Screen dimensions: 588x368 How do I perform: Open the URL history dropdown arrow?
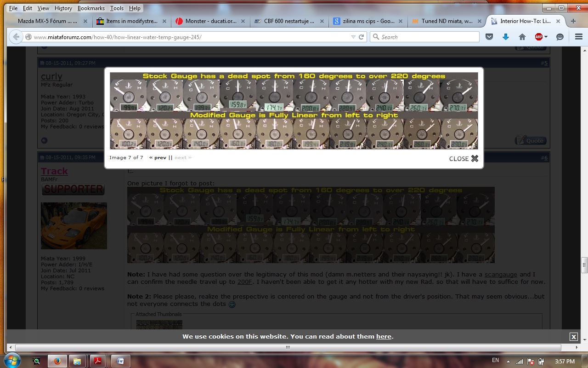coord(353,37)
